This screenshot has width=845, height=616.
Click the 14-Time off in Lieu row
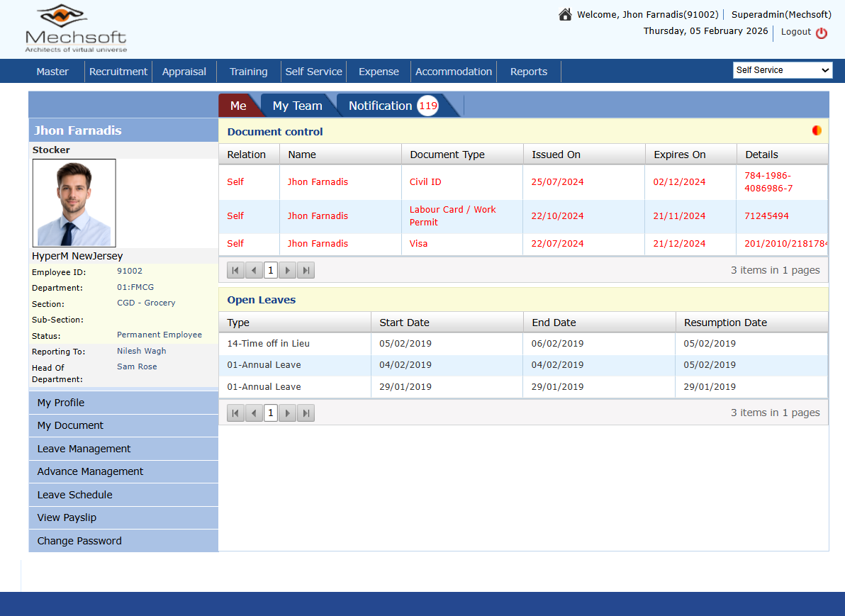523,344
